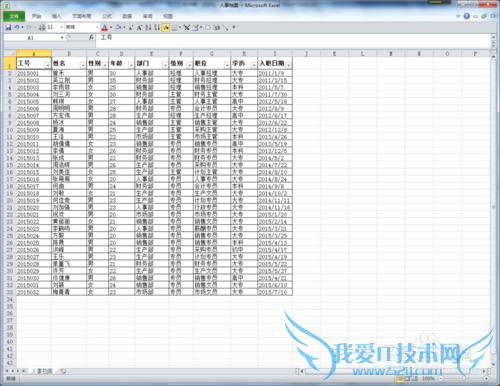Screen dimensions: 500x386
Task: Open the Name Box A1 dropdown arrow
Action: click(x=62, y=38)
